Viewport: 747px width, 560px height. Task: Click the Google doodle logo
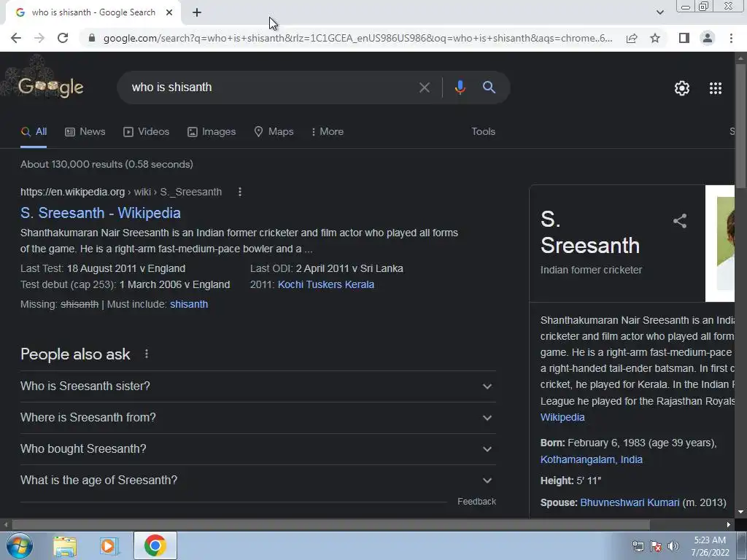[x=50, y=87]
